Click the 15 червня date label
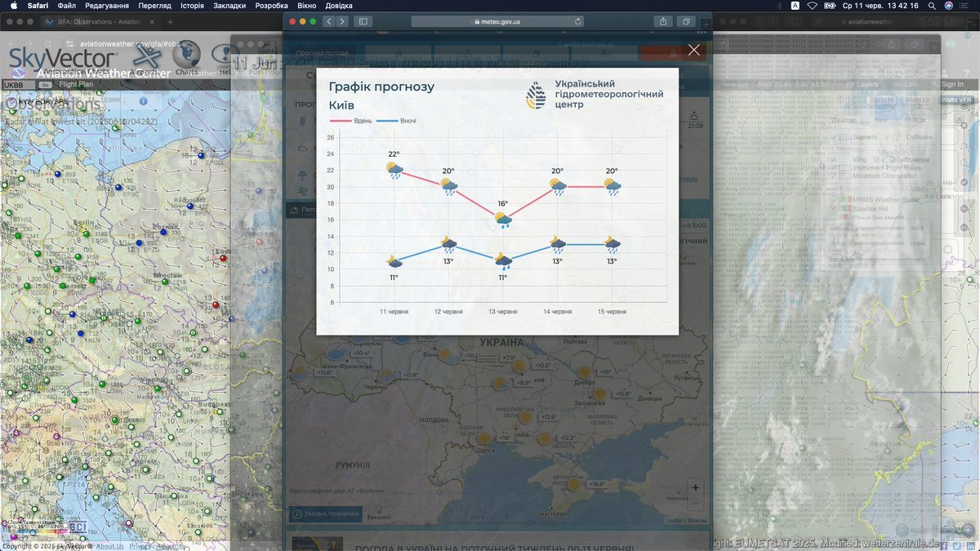This screenshot has width=980, height=551. pyautogui.click(x=612, y=312)
